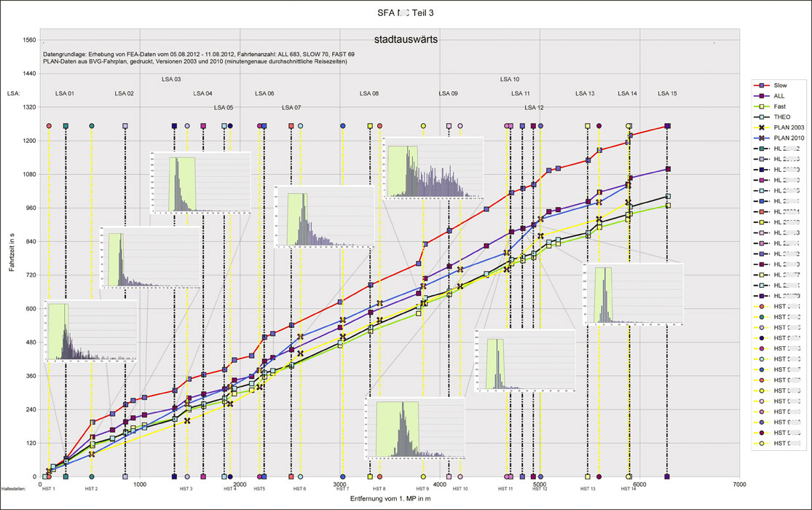Click the stadtauswärts subtitle
The image size is (812, 510).
406,39
